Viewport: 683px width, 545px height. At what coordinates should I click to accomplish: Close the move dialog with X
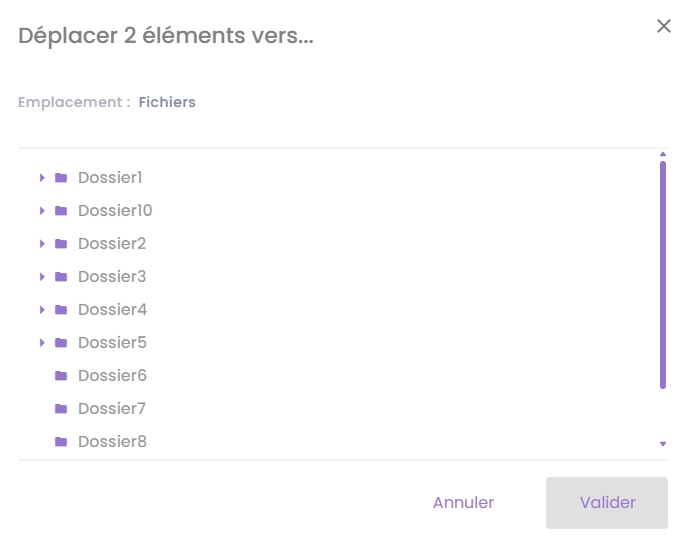click(x=663, y=27)
